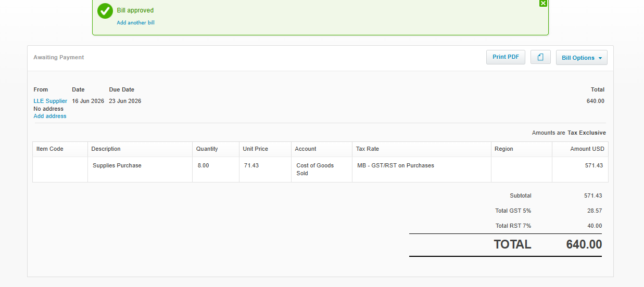
Task: Click the Amounts are Tax Exclusive text
Action: click(569, 133)
